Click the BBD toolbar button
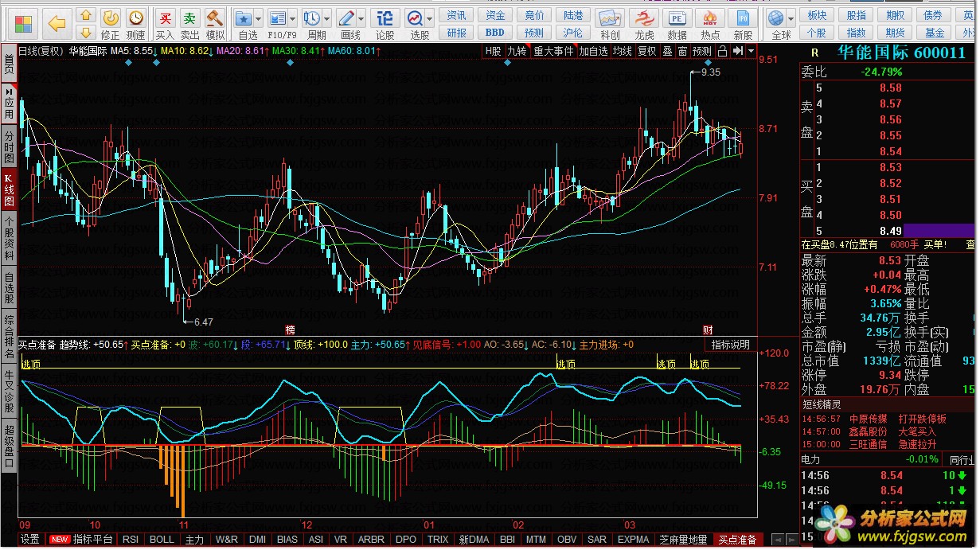Screen dimensions: 980x550 (x=494, y=33)
